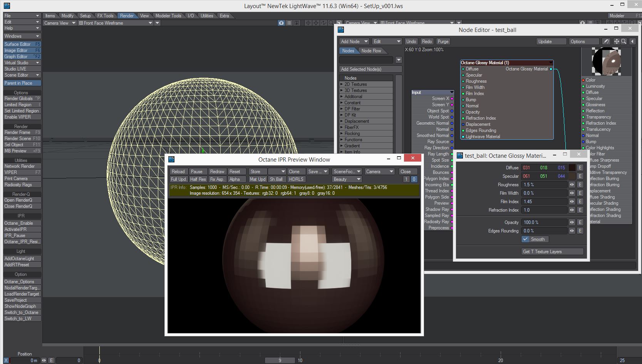This screenshot has width=642, height=364.
Task: Click the Update button in Node Editor
Action: click(551, 42)
